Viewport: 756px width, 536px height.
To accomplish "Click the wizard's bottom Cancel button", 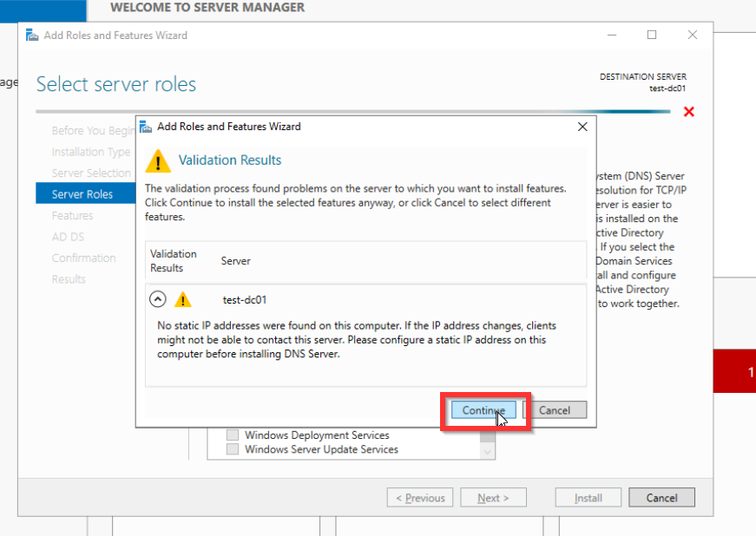I will pos(661,498).
